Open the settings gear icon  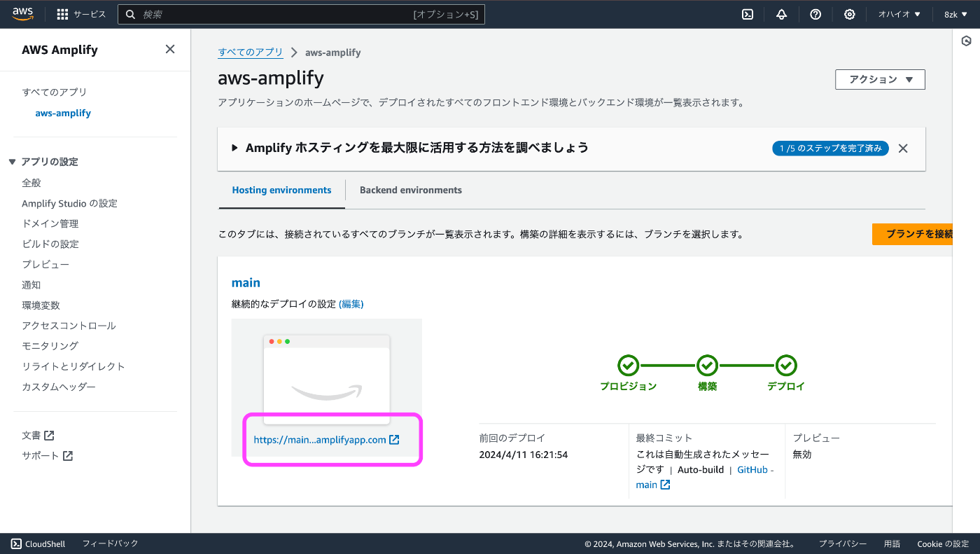(x=849, y=14)
